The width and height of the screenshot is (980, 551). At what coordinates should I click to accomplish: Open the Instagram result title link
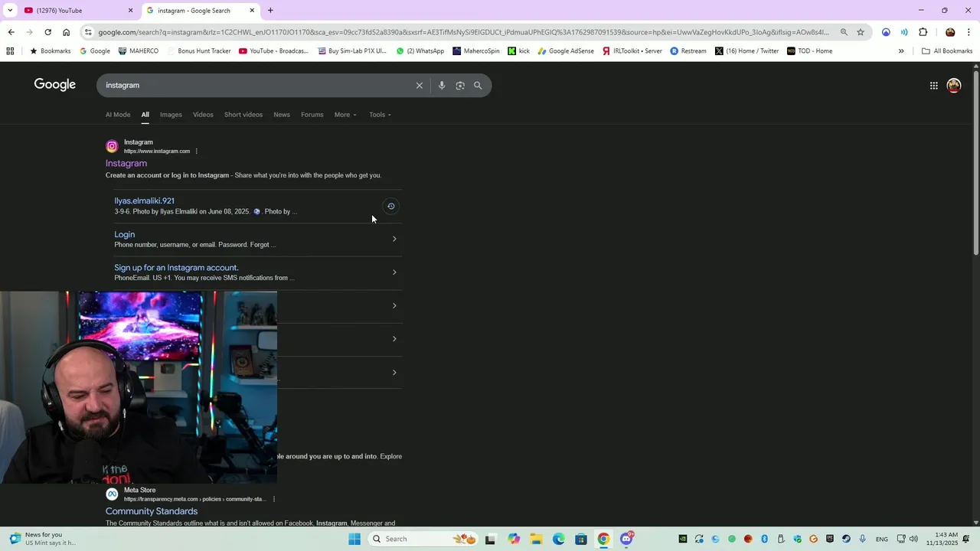click(126, 164)
